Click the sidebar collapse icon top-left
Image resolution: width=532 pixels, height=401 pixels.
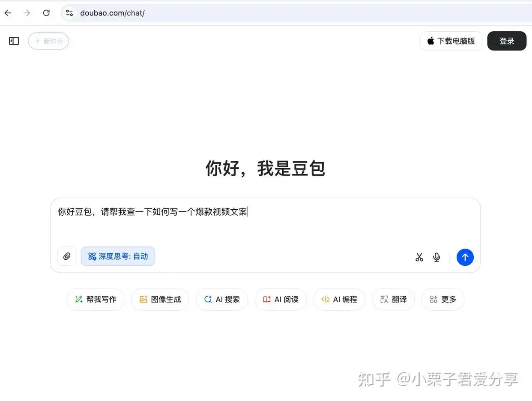coord(14,41)
